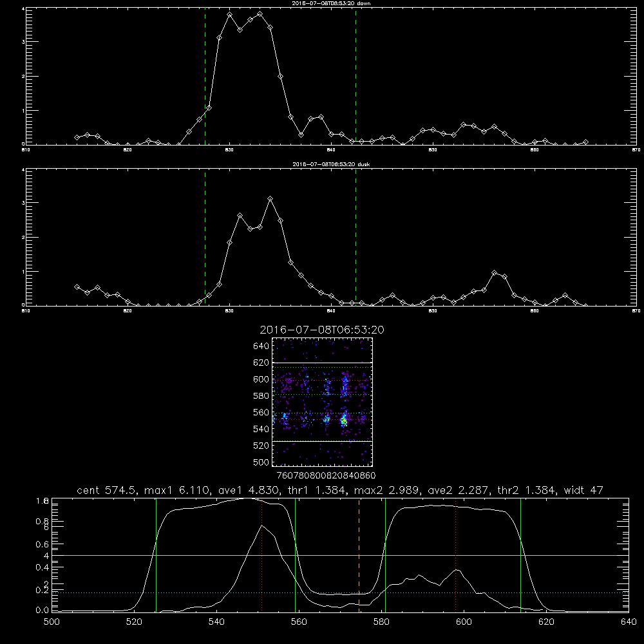The width and height of the screenshot is (644, 644).
Task: Click the 600 x-axis label in bottom plot
Action: coord(464,622)
